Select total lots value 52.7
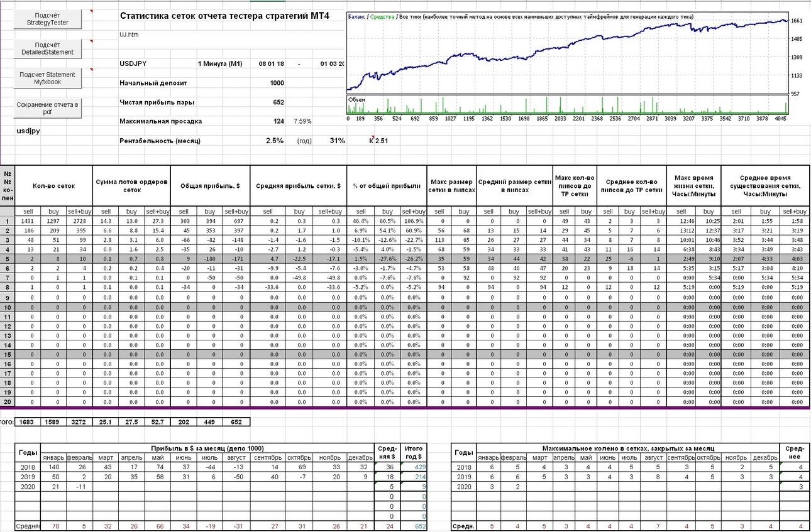The height and width of the screenshot is (532, 811). pyautogui.click(x=157, y=422)
